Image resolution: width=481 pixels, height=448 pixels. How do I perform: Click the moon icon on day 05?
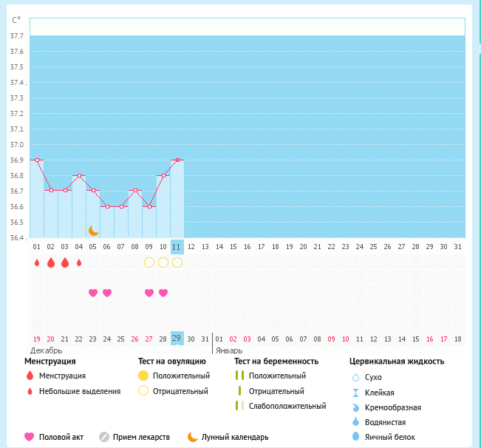94,231
